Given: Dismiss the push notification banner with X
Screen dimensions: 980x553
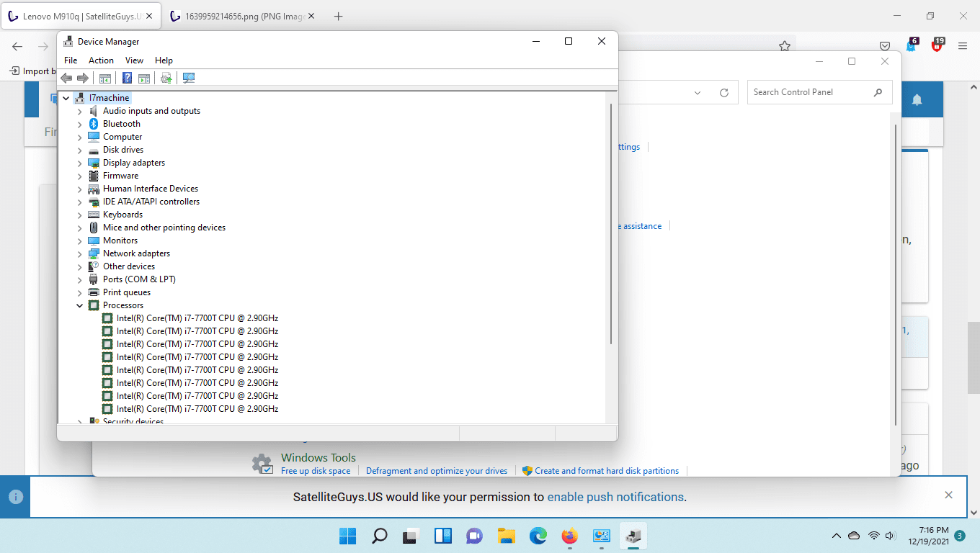Looking at the screenshot, I should 949,495.
